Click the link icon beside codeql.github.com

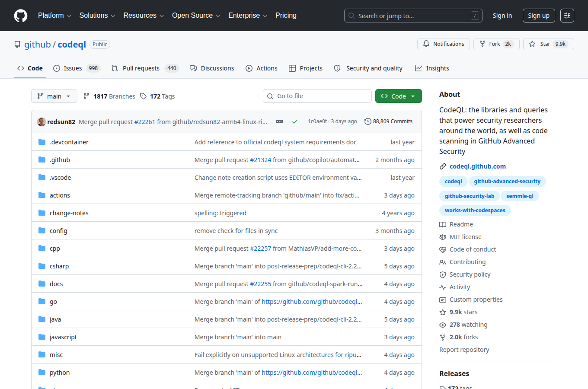pos(443,166)
